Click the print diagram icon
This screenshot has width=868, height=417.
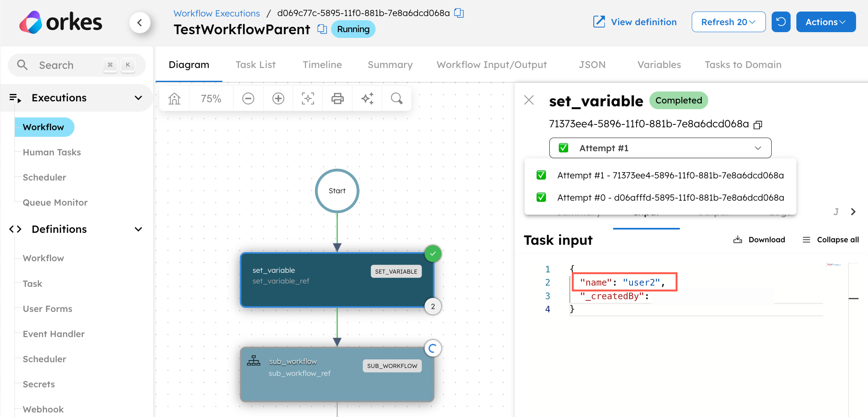tap(338, 98)
